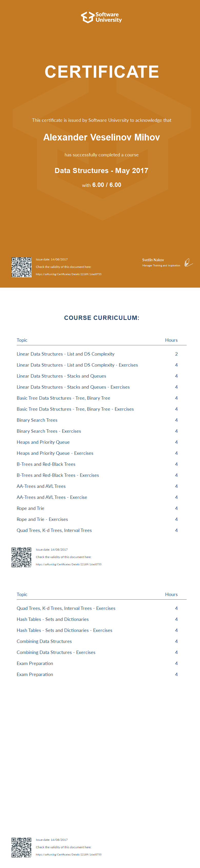
Task: Click B-Trees and Red-Black Trees topic
Action: 46,464
